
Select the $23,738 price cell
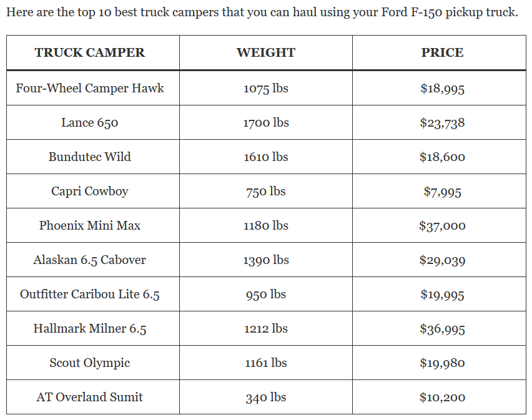[442, 123]
